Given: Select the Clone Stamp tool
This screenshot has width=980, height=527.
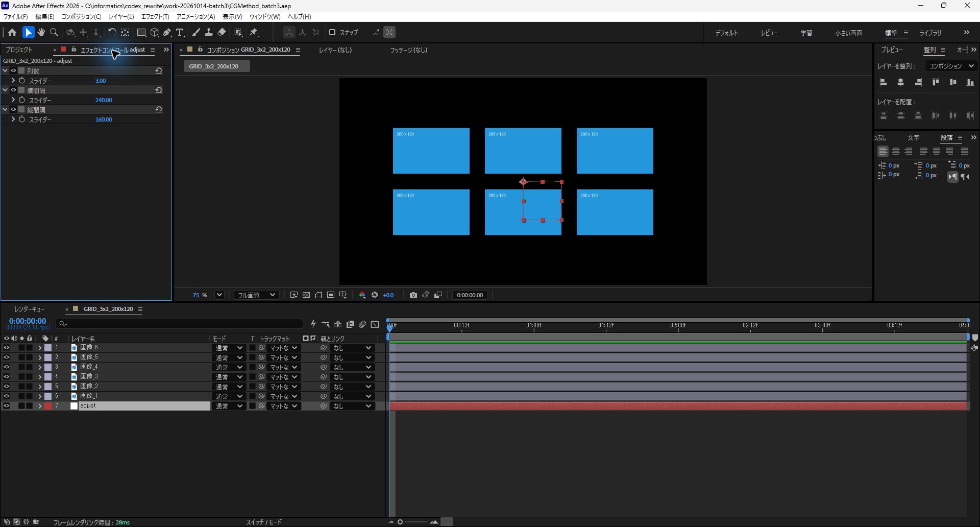Looking at the screenshot, I should (x=209, y=32).
